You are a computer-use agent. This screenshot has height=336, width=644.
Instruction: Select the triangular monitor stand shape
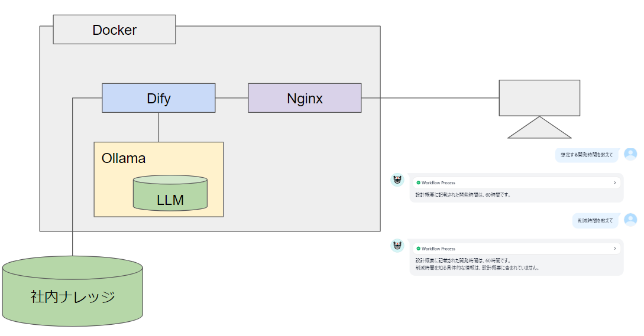pyautogui.click(x=539, y=129)
